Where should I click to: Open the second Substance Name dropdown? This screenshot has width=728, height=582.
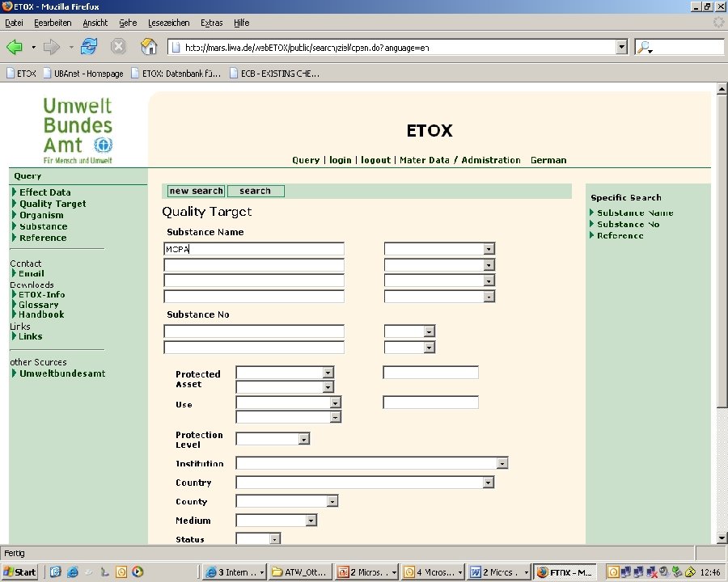[x=489, y=265]
